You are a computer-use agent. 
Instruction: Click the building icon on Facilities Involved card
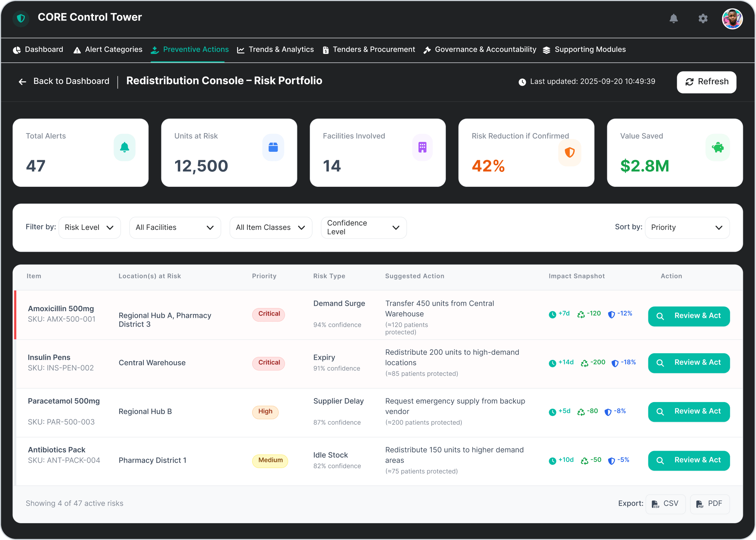click(x=422, y=147)
